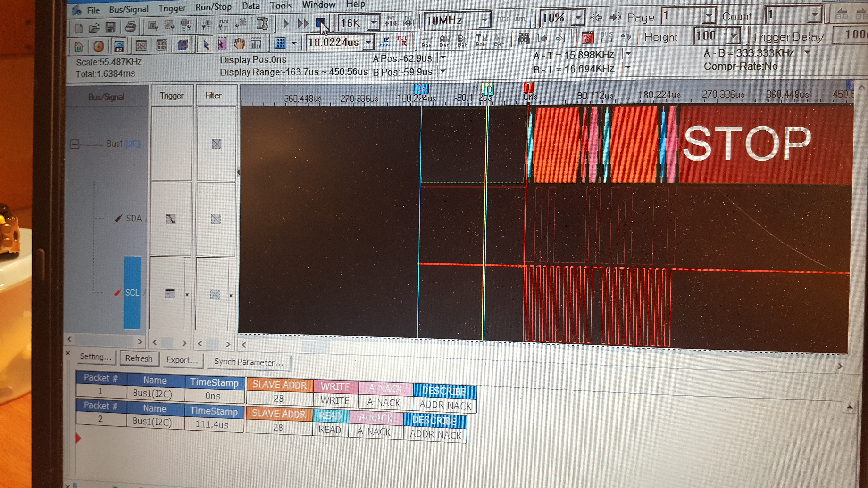Collapse the Bus1 (I2C) tree node
868x488 pixels.
(x=75, y=145)
